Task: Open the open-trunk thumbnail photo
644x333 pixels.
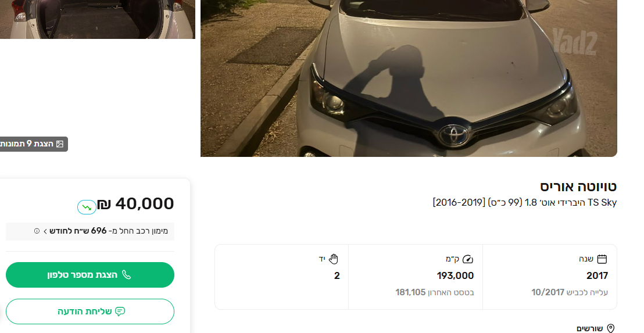Action: (x=97, y=19)
